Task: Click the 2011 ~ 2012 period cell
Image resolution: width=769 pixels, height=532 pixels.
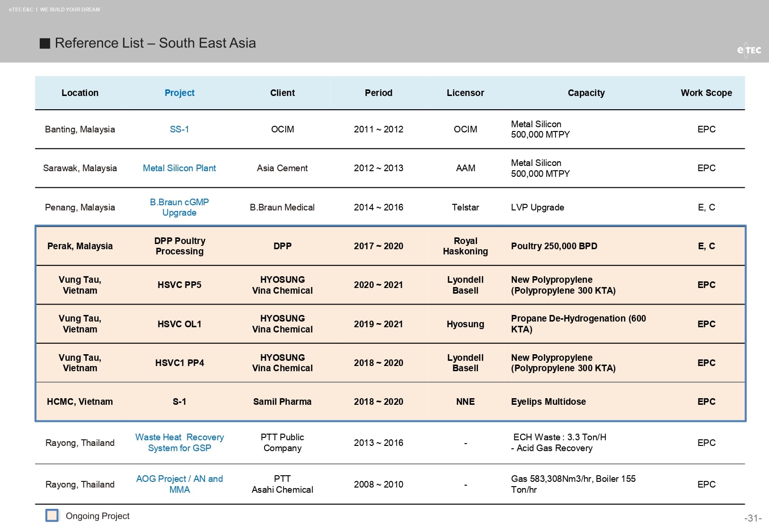Action: click(x=379, y=129)
